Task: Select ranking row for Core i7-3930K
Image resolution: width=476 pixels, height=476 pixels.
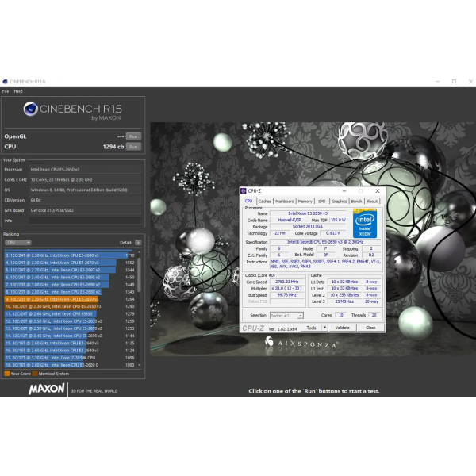Action: pyautogui.click(x=70, y=358)
